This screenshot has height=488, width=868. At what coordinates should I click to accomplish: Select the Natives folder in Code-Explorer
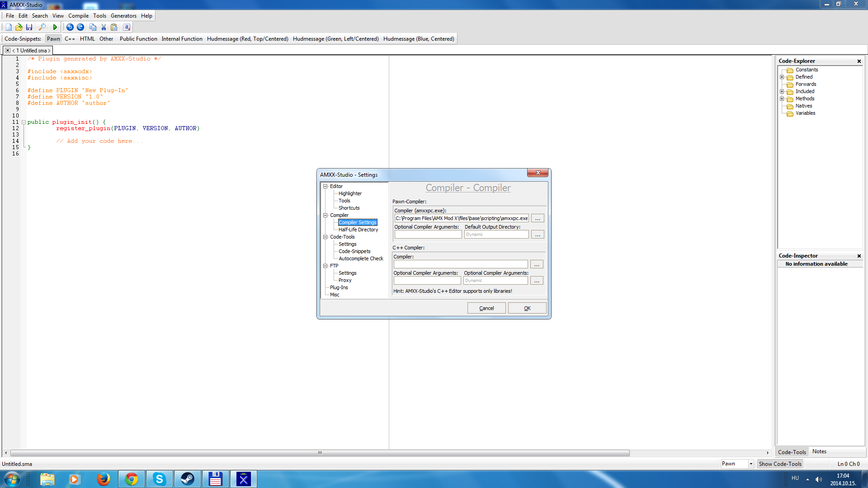(803, 106)
